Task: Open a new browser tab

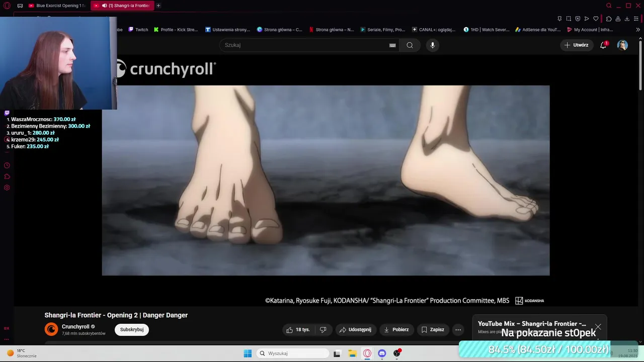Action: point(158,6)
